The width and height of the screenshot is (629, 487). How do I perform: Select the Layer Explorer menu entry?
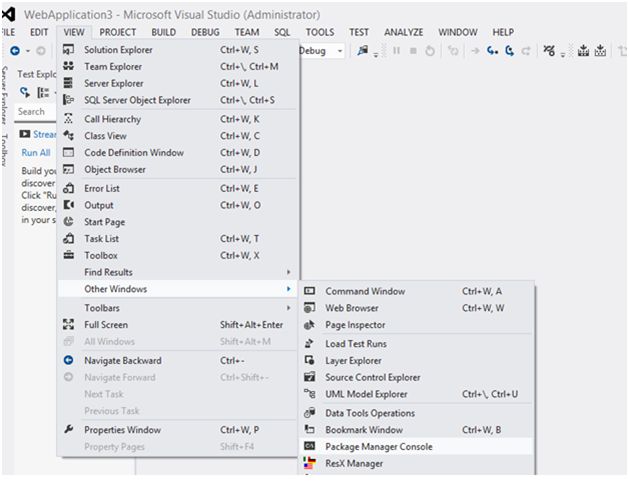416,361
